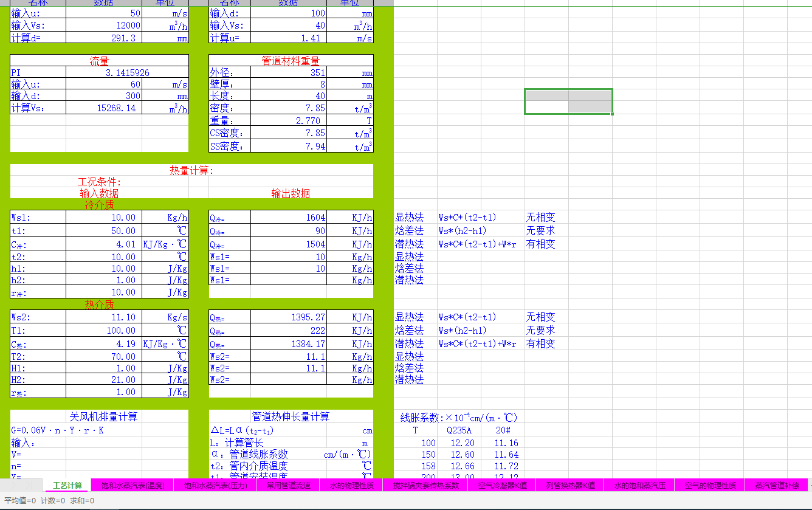This screenshot has height=510, width=812.
Task: Click the 输入数据 heading
Action: (99, 193)
